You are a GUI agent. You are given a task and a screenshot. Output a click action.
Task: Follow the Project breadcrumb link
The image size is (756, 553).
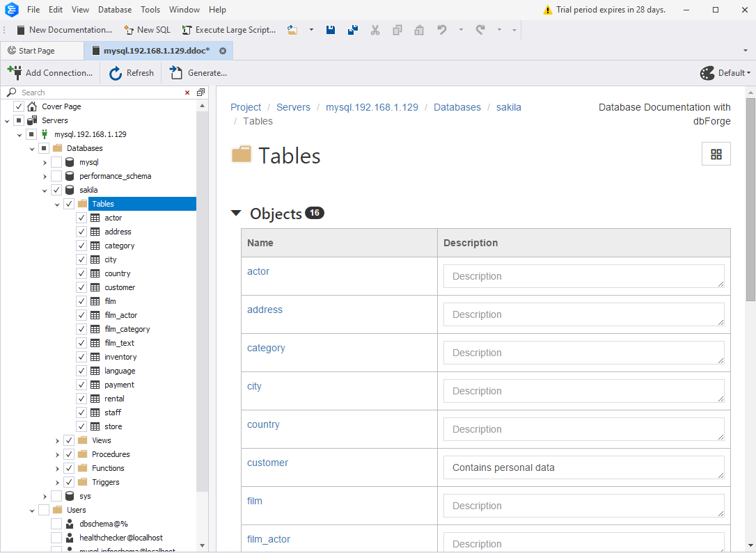[x=246, y=107]
